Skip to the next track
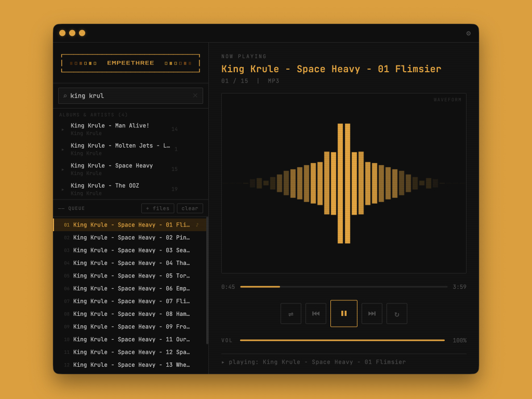Image resolution: width=532 pixels, height=399 pixels. (x=372, y=314)
